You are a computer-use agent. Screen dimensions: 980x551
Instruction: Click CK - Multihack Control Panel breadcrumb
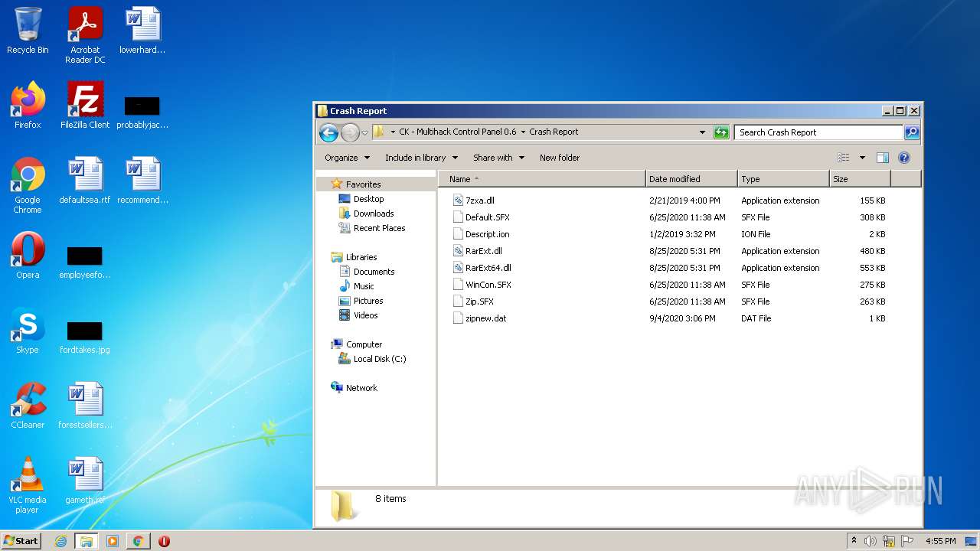click(458, 132)
